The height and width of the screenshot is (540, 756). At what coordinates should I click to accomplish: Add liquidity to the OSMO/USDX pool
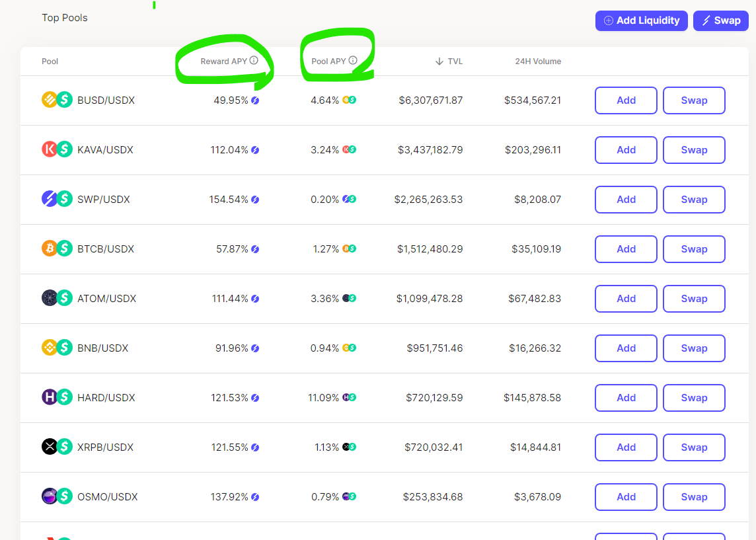626,497
